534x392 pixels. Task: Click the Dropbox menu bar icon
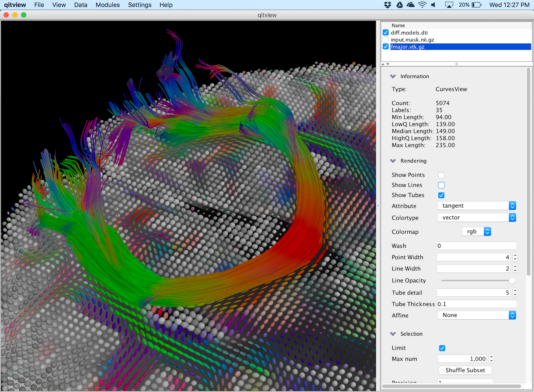[x=387, y=5]
